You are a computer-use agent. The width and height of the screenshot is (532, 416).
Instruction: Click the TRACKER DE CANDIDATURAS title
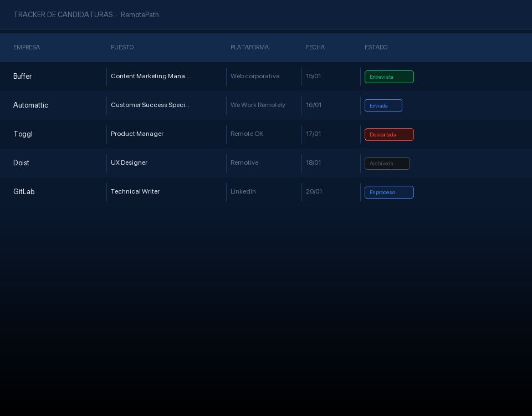[63, 14]
